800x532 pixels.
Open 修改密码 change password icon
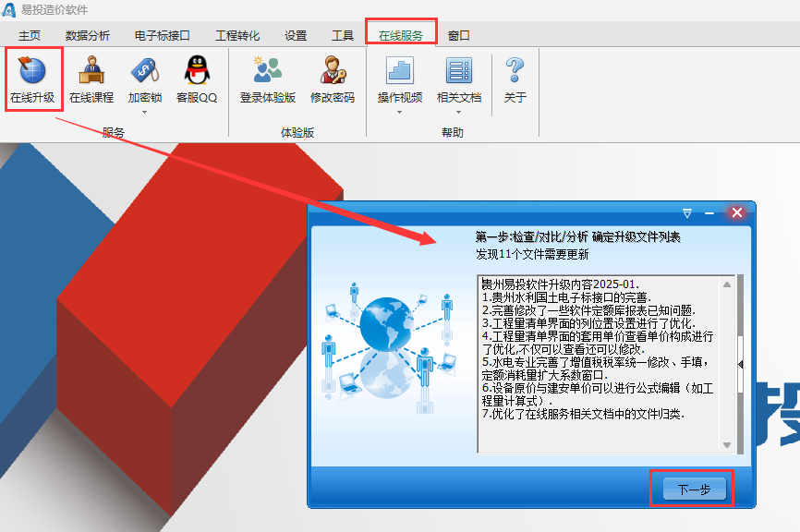[x=332, y=71]
